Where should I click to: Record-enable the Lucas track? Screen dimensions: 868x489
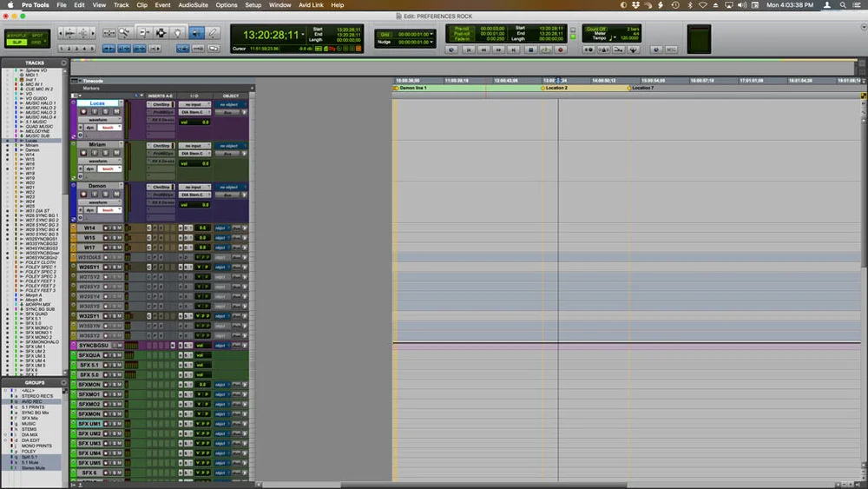tap(83, 111)
